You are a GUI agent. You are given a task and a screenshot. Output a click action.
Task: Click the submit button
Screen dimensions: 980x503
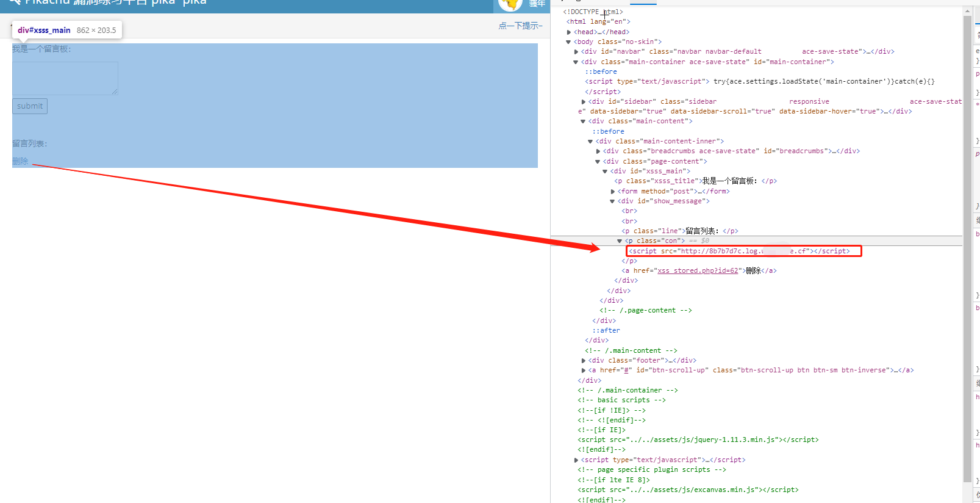click(x=30, y=106)
